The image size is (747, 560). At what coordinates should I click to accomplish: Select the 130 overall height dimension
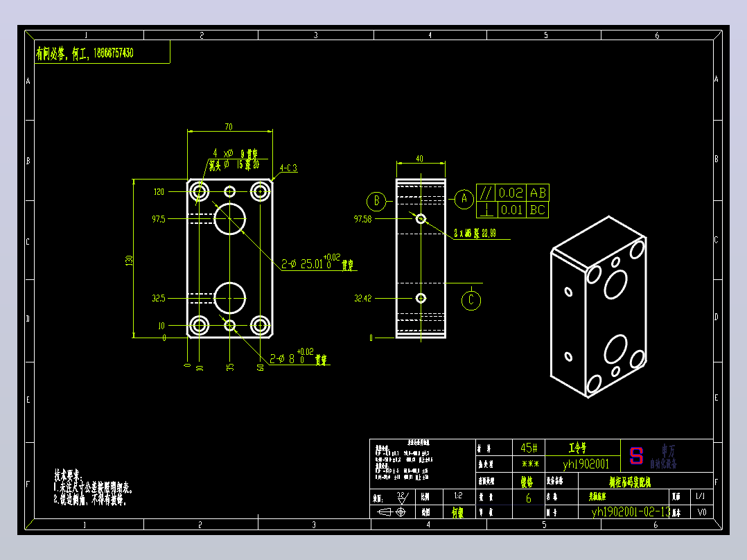(129, 260)
